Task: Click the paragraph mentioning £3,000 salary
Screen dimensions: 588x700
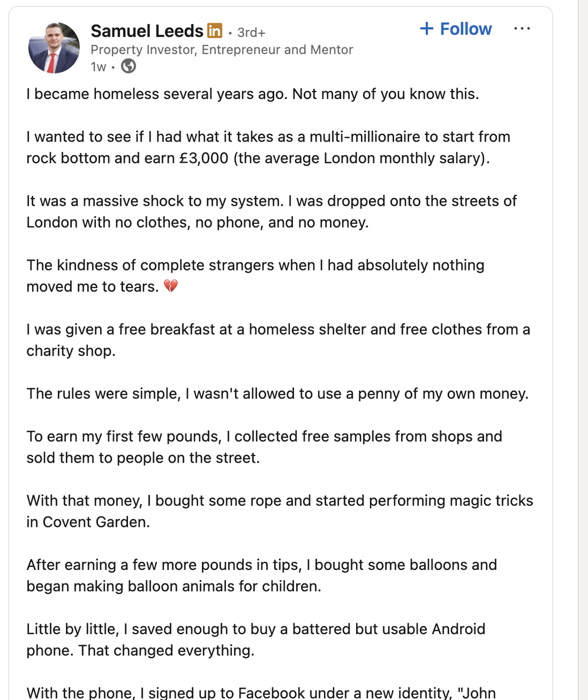Action: click(268, 148)
